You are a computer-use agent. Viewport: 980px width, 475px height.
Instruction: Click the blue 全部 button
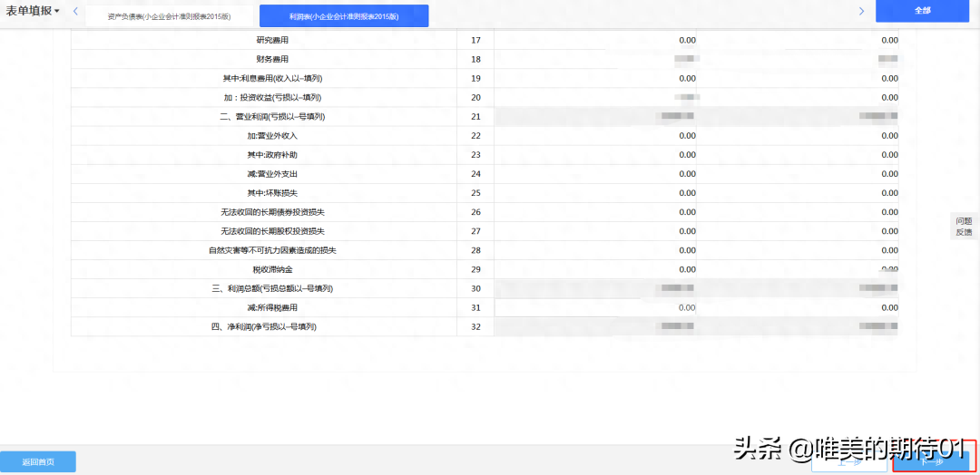(922, 11)
